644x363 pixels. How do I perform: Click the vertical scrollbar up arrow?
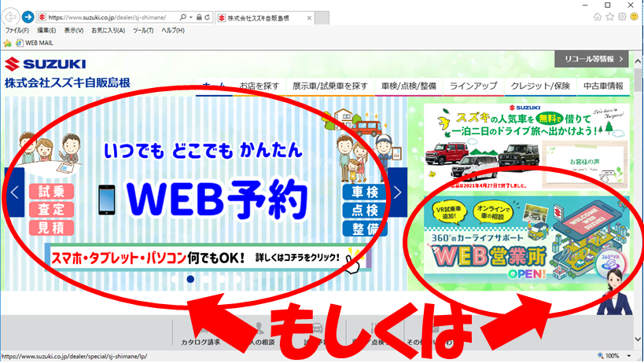(x=638, y=61)
